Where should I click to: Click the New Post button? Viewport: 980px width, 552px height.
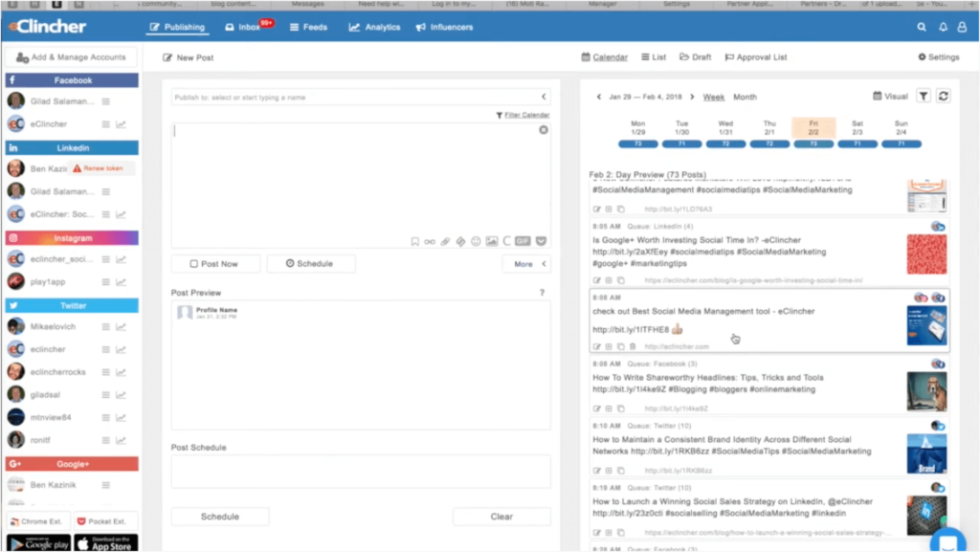point(189,57)
